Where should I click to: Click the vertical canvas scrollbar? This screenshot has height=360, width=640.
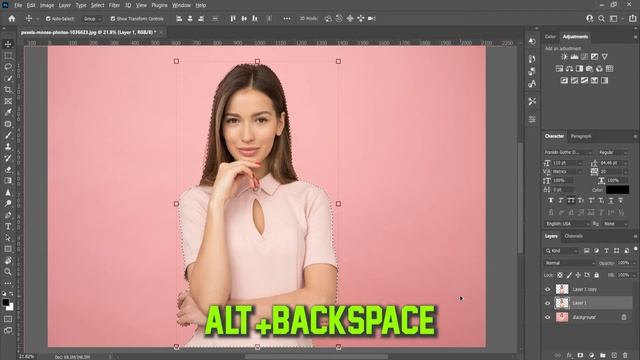(x=520, y=198)
